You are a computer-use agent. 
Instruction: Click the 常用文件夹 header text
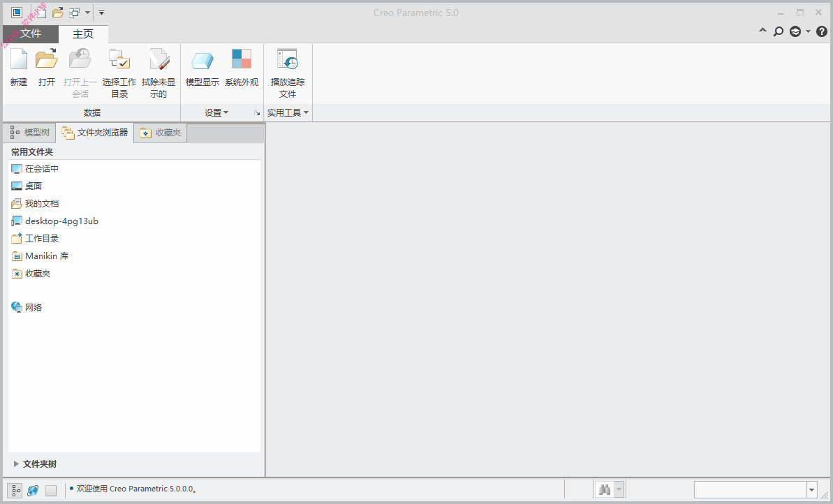click(32, 152)
